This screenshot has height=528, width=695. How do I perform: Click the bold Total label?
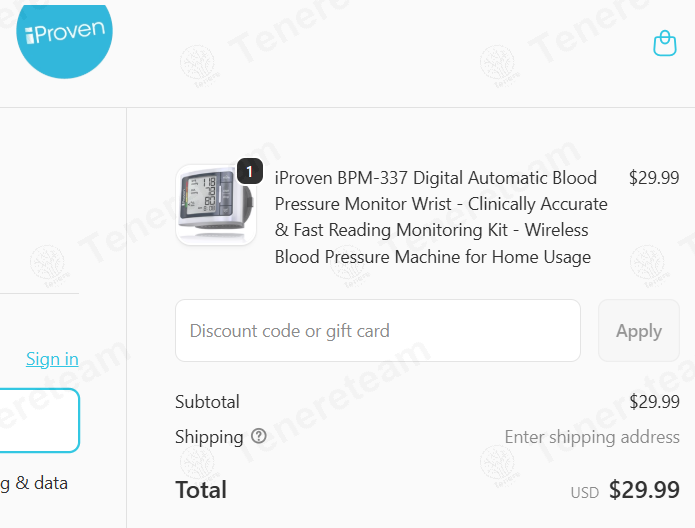click(201, 490)
